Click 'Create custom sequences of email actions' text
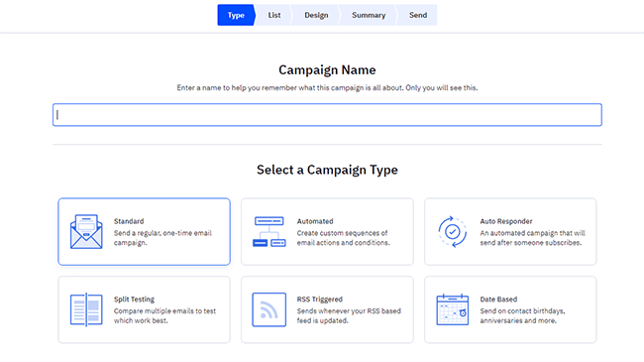 click(344, 238)
